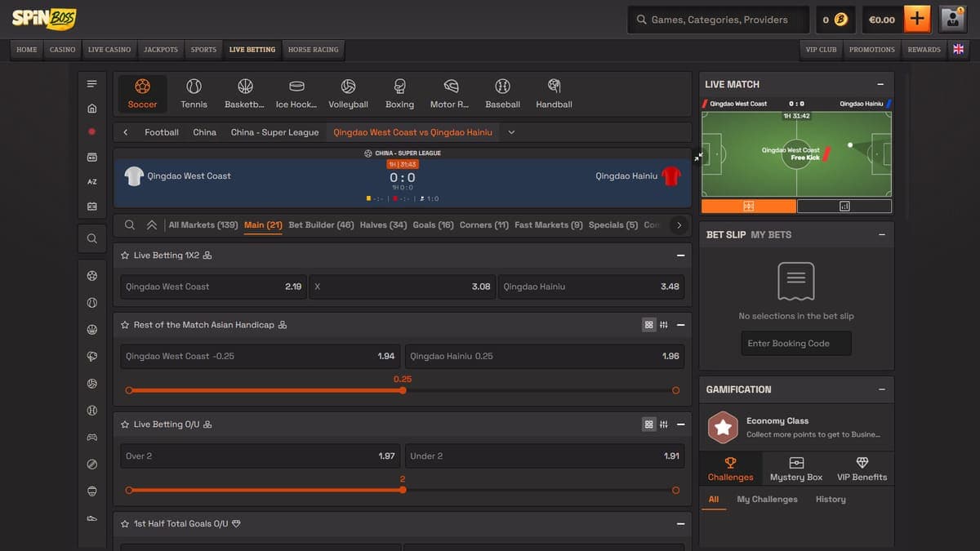Open the A-Z sports list icon
The image size is (980, 551).
click(91, 181)
